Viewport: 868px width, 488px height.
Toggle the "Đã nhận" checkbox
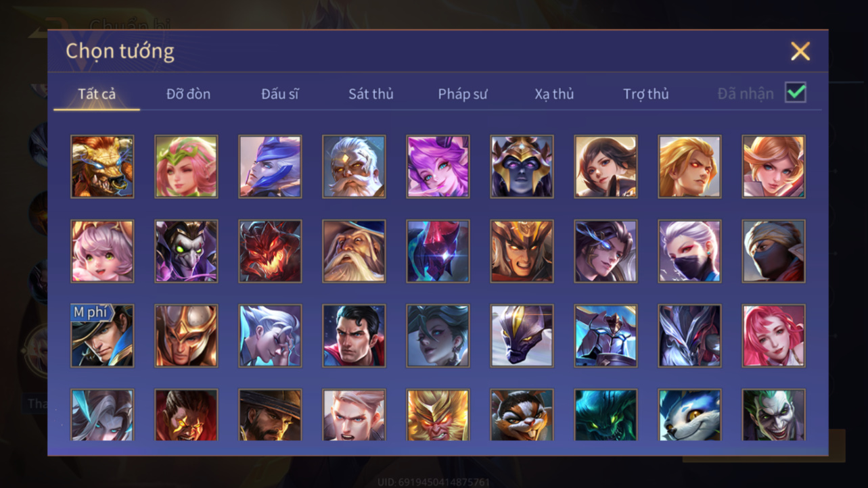[x=796, y=92]
